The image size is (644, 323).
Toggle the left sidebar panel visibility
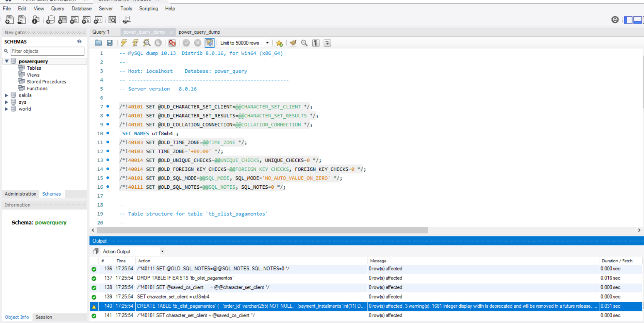point(628,20)
